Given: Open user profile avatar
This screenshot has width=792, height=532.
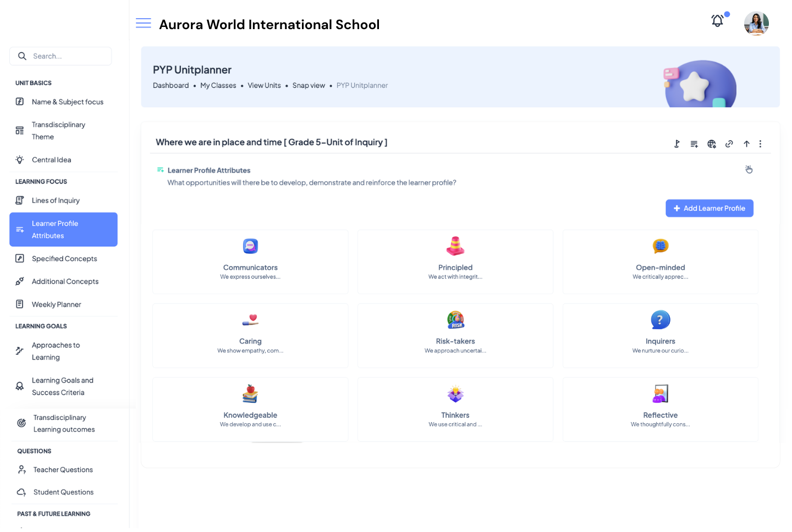Looking at the screenshot, I should point(756,24).
